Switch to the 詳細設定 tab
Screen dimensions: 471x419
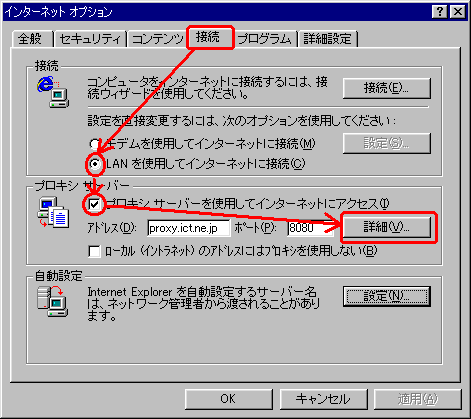pos(328,39)
